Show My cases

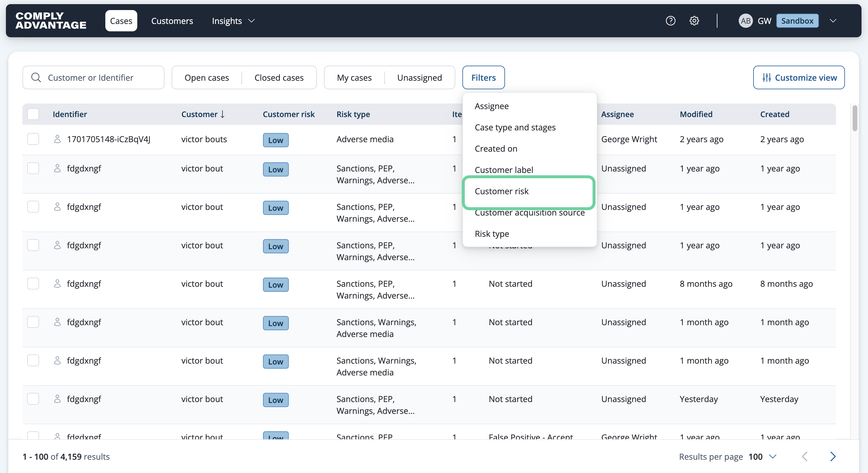click(354, 77)
